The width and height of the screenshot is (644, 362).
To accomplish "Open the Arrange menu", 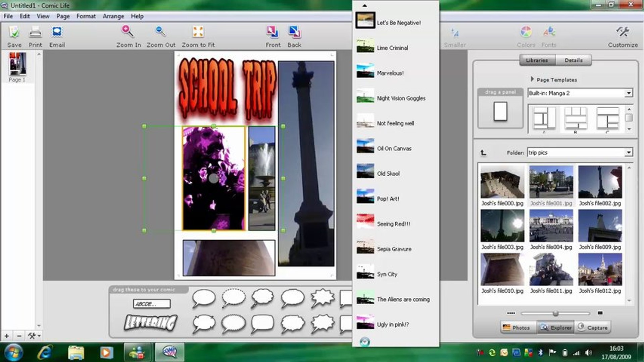I will point(113,16).
